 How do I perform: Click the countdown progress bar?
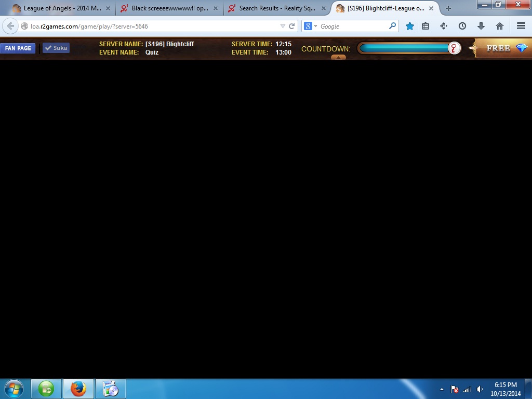(404, 48)
